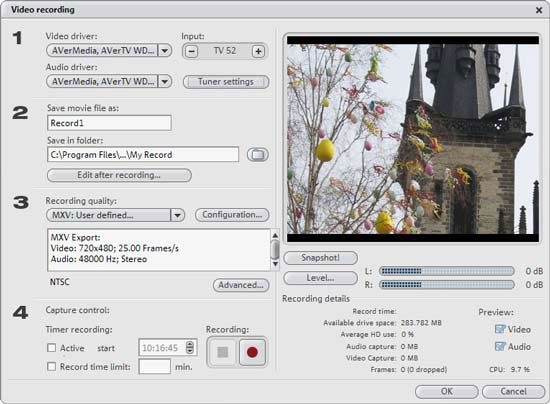Click the browse folder icon button

tap(258, 155)
